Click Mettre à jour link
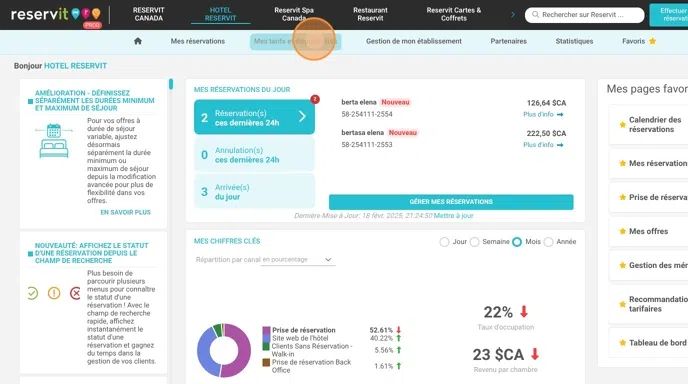688x384 pixels. click(453, 215)
